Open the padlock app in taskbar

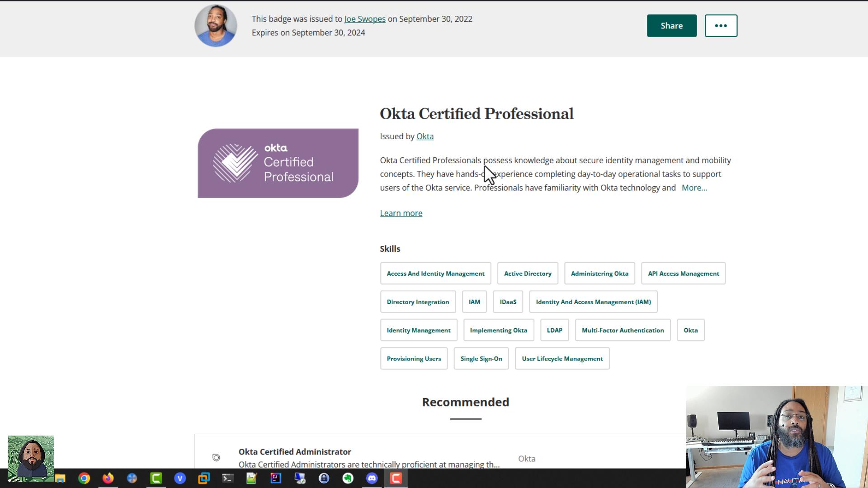point(324,478)
